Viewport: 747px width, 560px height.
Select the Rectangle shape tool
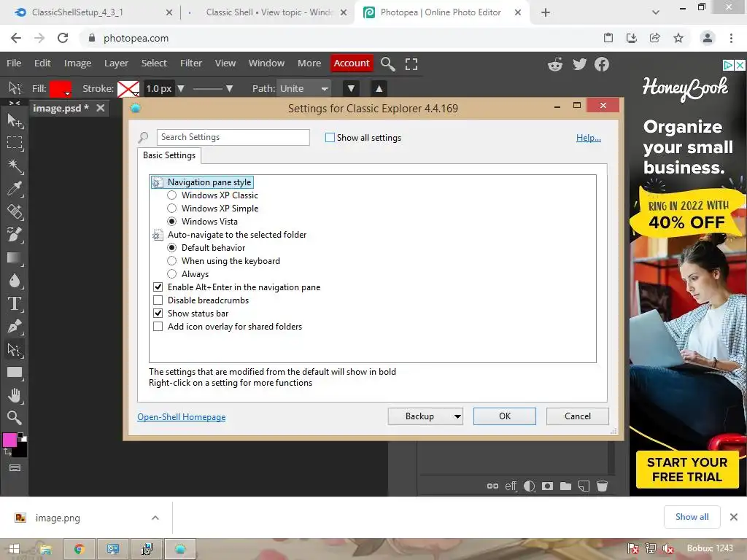(15, 373)
